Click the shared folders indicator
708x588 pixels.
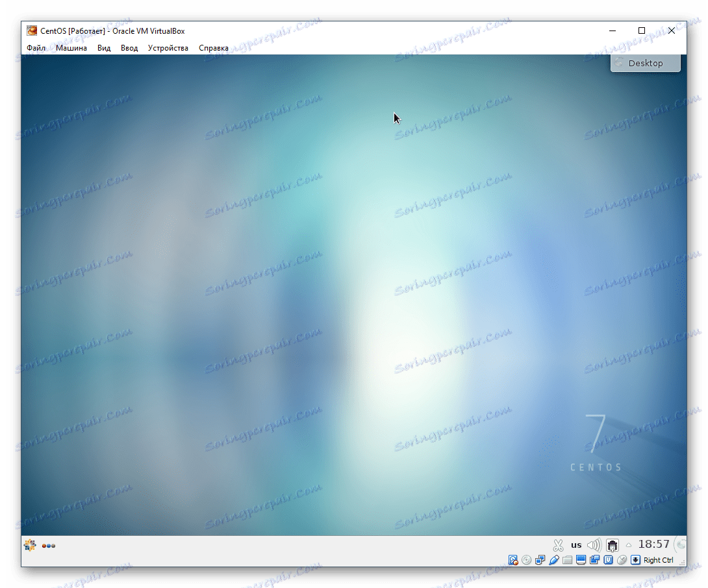click(x=568, y=560)
